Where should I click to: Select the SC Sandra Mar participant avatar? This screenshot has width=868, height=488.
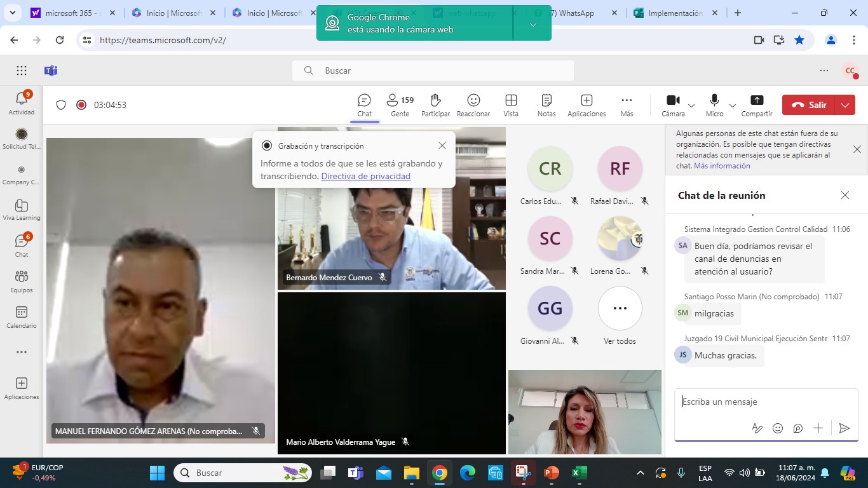[x=550, y=238]
